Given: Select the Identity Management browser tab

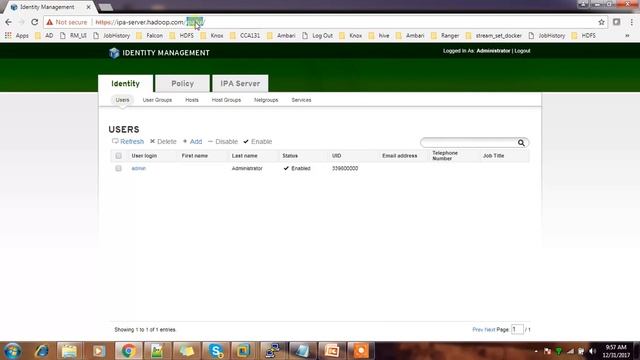Looking at the screenshot, I should 50,7.
